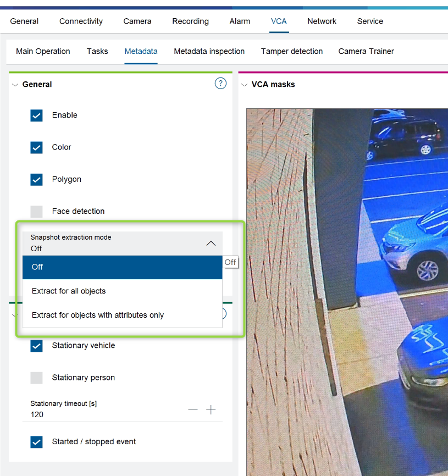Open the General section help icon

click(x=220, y=84)
